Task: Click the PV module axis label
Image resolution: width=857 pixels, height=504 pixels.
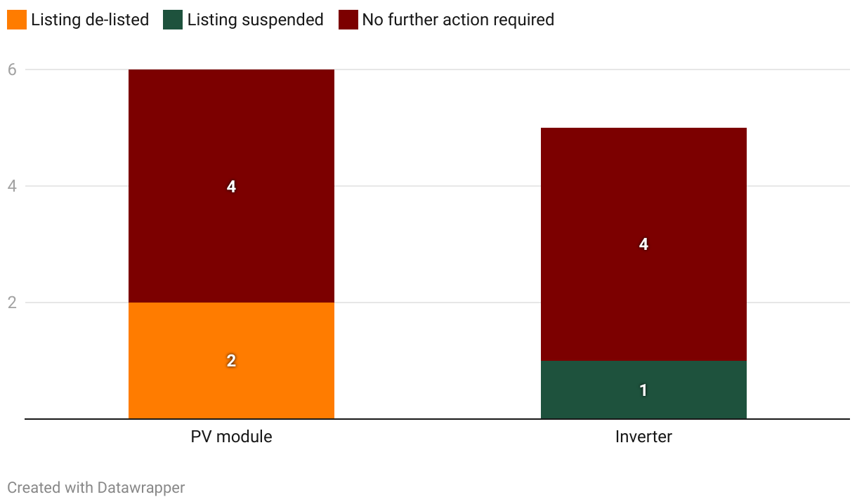Action: click(x=231, y=437)
